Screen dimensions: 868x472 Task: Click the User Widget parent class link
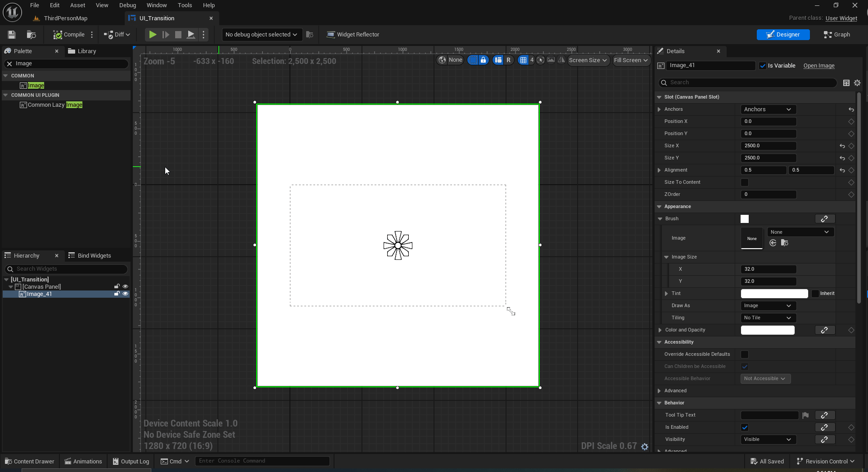841,18
